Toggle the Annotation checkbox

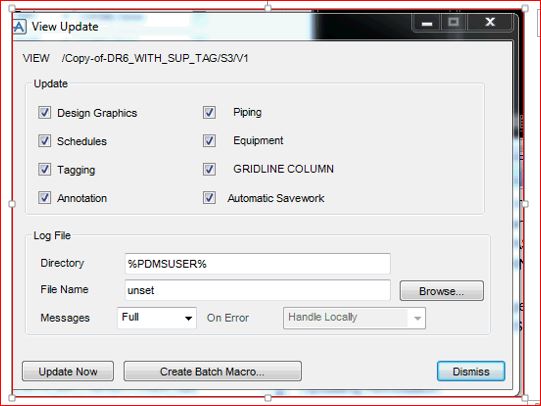click(x=45, y=198)
